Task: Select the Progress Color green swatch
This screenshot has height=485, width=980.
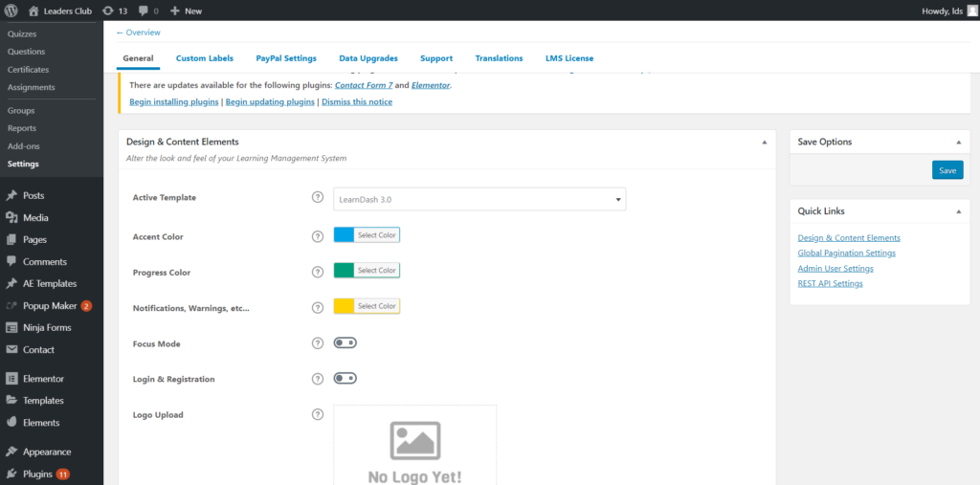Action: click(344, 271)
